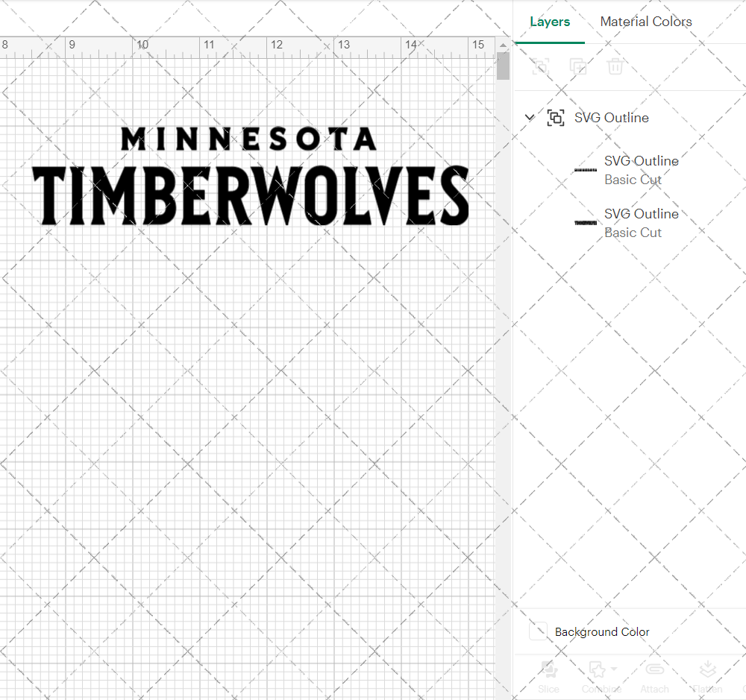Click the Delete trash icon

tap(615, 66)
